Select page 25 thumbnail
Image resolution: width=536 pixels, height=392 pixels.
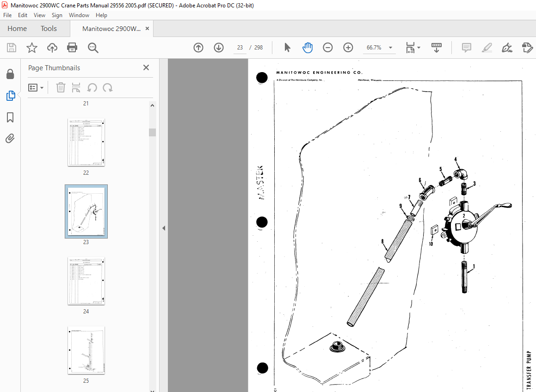(86, 350)
